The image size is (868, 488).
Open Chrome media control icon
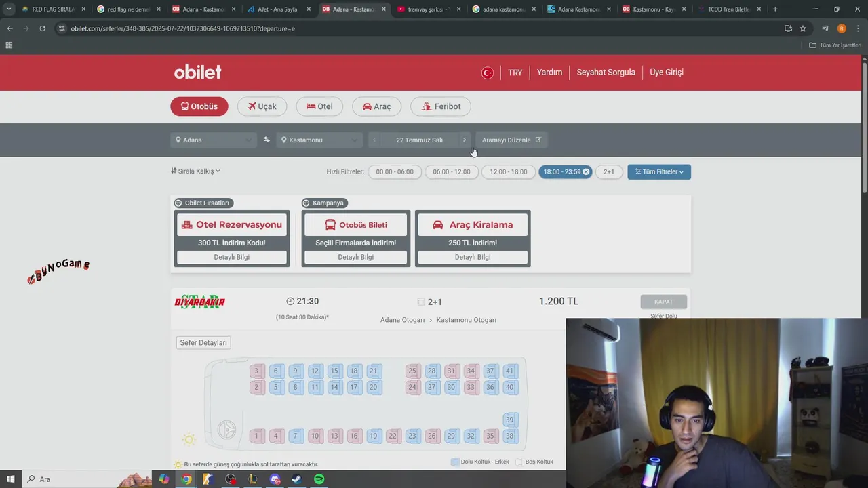coord(825,28)
